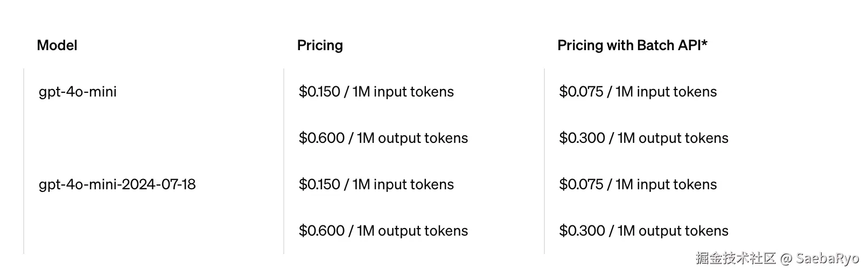This screenshot has height=275, width=868.
Task: Click gpt-4o-mini-2024-07-18 standard output token price
Action: click(x=383, y=231)
